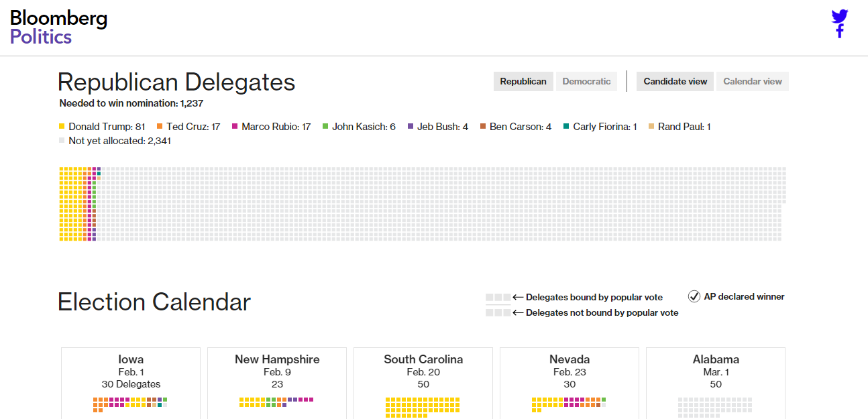Click the teal Fiorina square in main grid
Screen dimensions: 868x419
coord(99,174)
